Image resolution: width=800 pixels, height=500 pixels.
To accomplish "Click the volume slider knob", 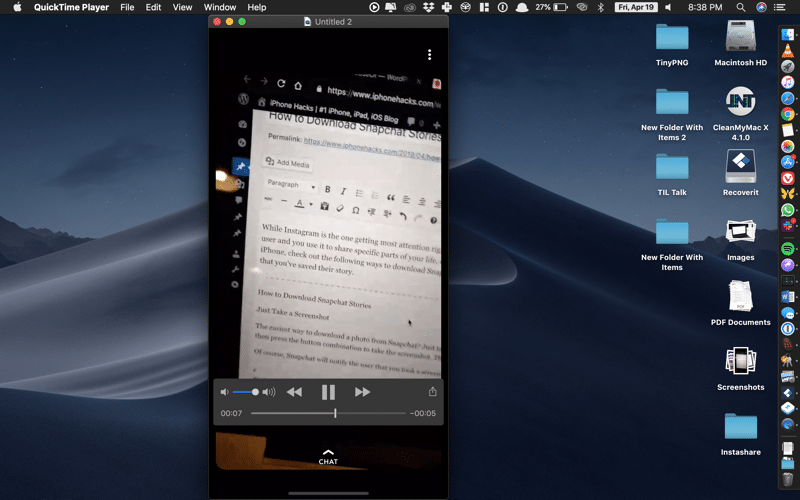I will [x=255, y=392].
